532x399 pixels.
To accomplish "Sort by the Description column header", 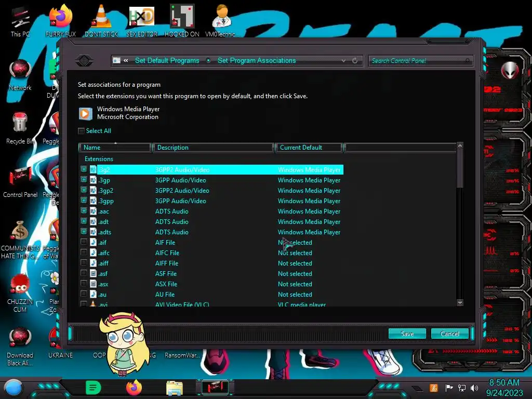I will 213,148.
